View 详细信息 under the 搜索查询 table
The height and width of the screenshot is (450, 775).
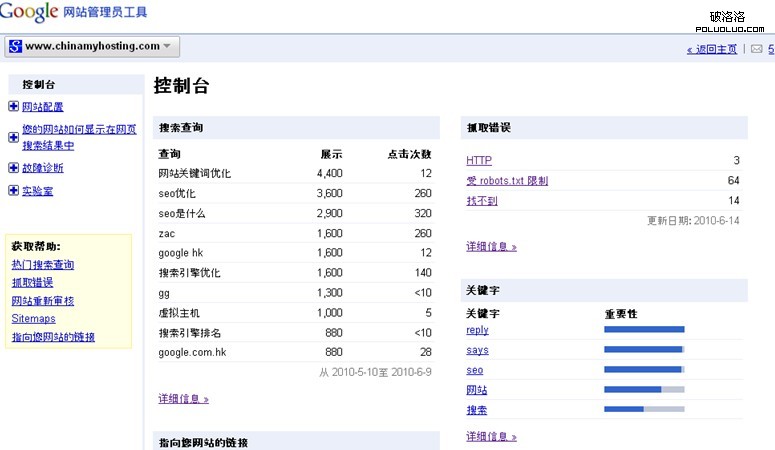183,399
